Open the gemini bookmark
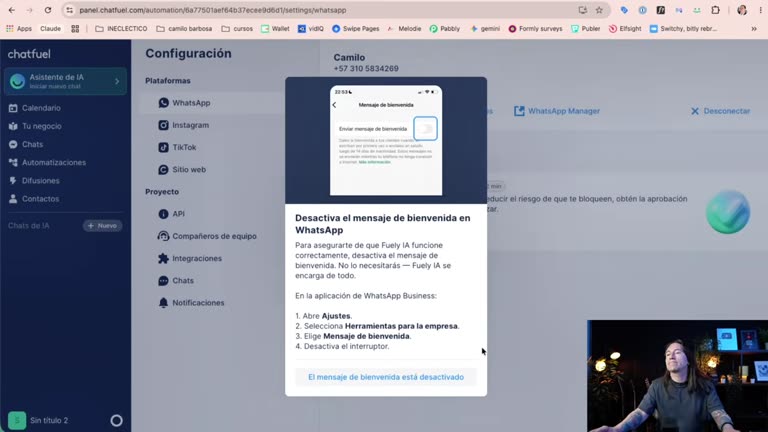The width and height of the screenshot is (768, 432). click(485, 28)
